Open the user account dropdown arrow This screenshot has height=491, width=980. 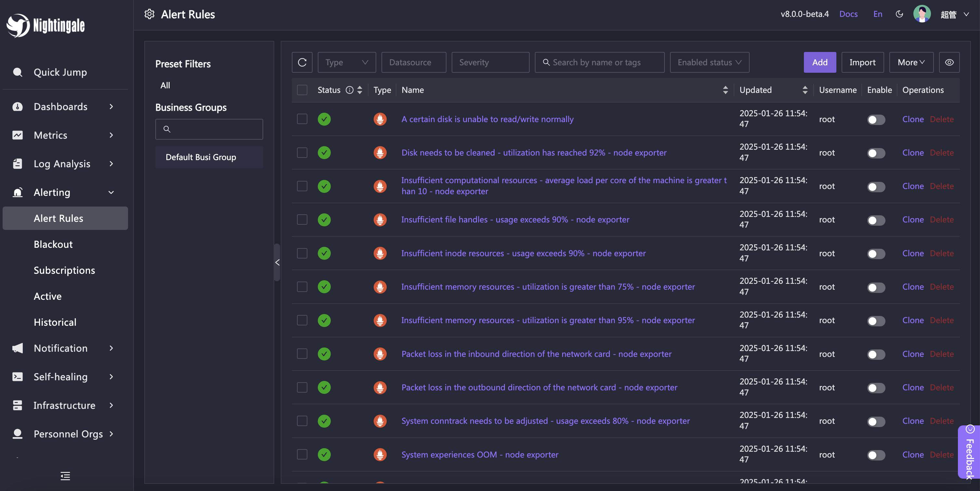[x=966, y=14]
